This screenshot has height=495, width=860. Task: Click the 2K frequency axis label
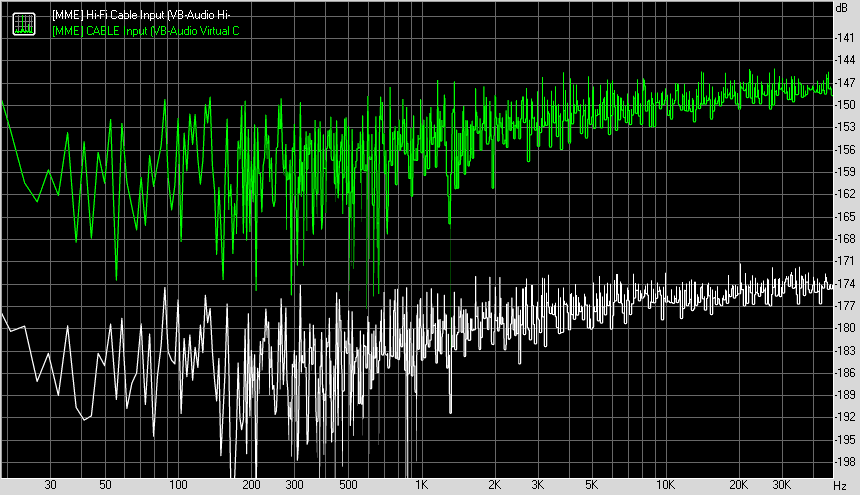click(495, 485)
